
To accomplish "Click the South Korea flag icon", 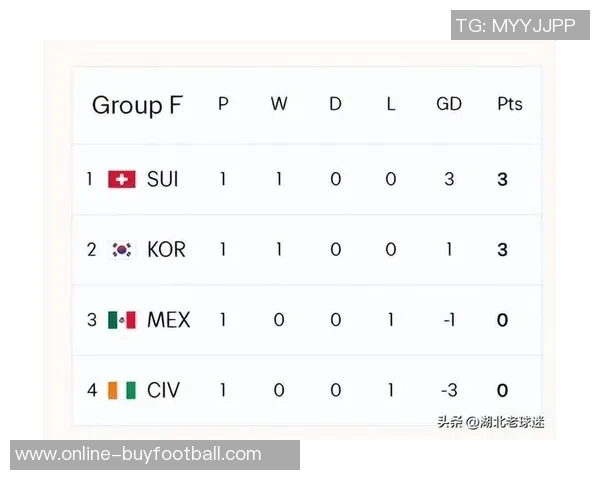I will point(122,250).
